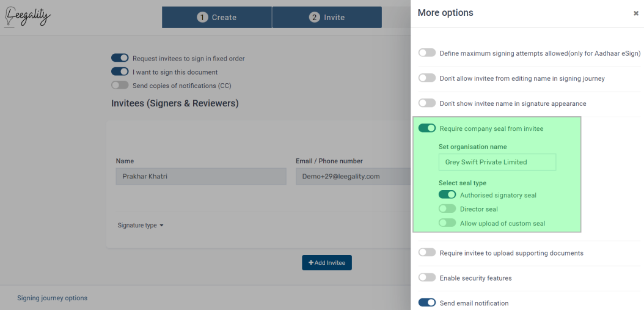Click the Email / Phone number field
The image size is (644, 310).
point(353,176)
